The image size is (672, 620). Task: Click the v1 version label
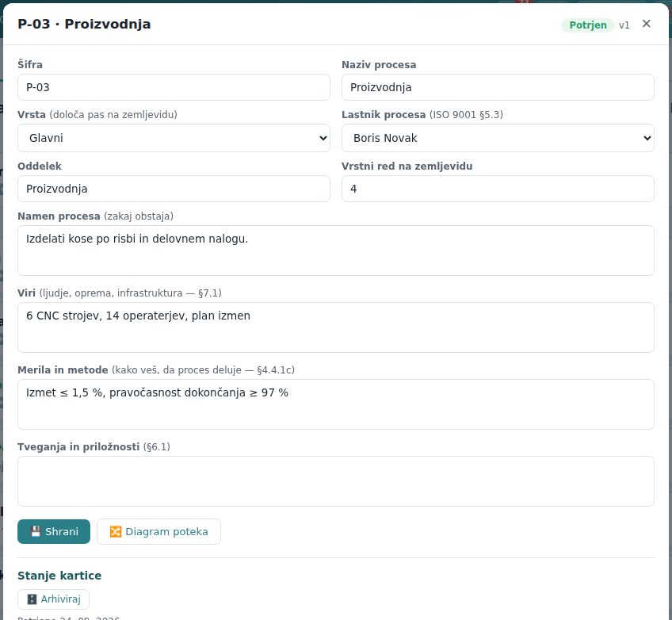624,25
